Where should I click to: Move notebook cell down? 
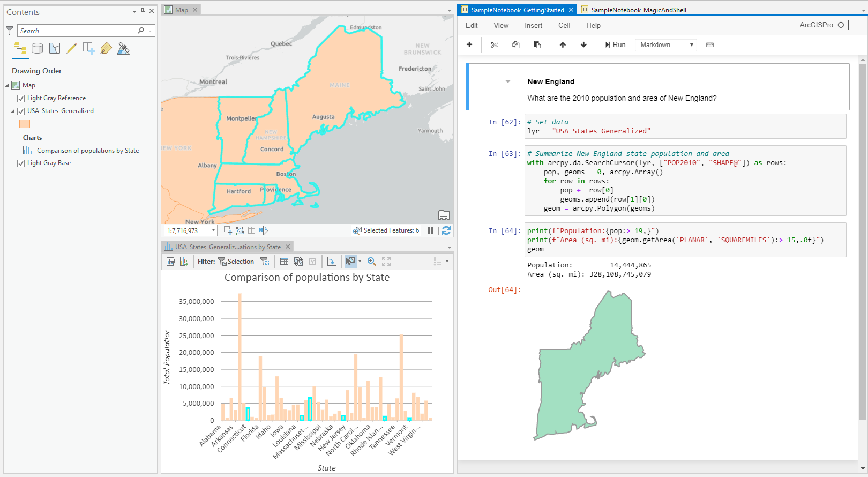(x=583, y=45)
